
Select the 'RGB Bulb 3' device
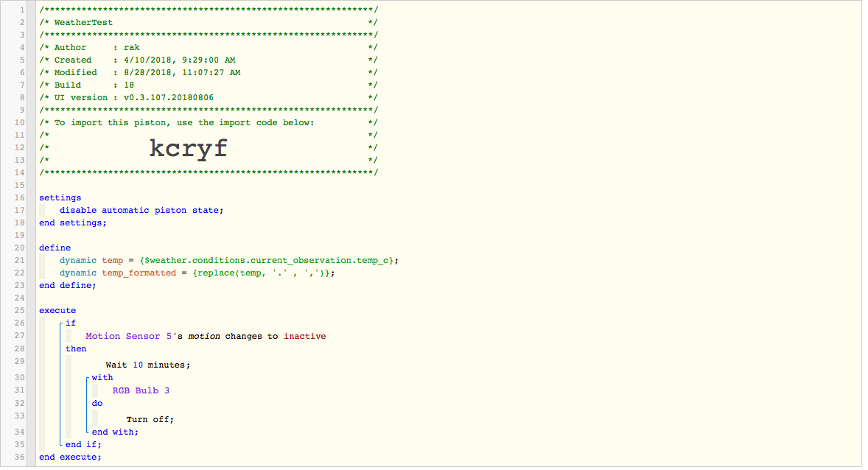pos(141,390)
